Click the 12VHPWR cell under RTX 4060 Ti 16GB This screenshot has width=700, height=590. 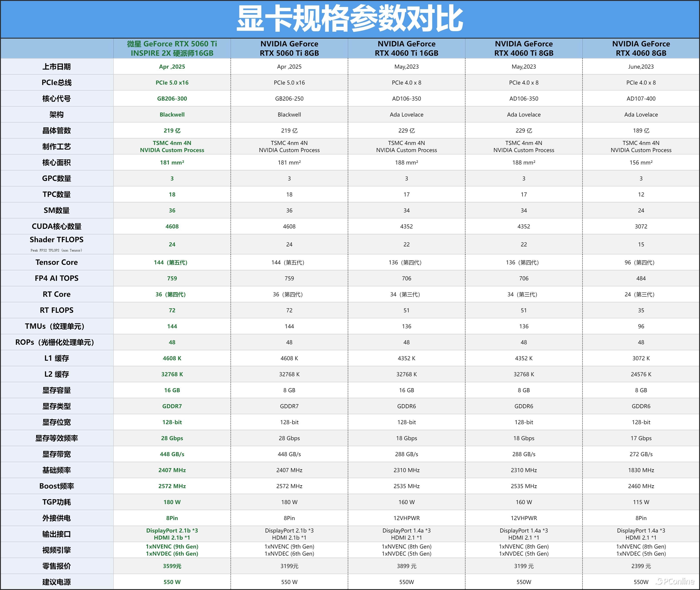(x=406, y=518)
